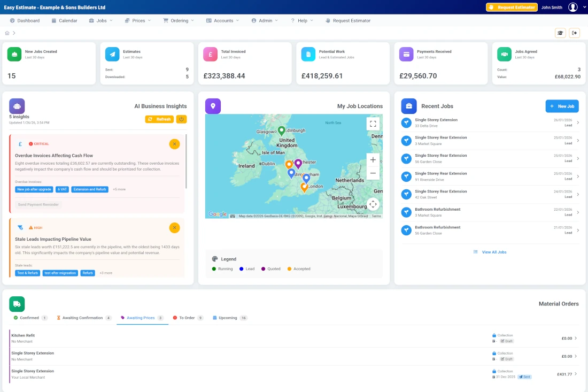
Task: Zoom in on the map with plus control
Action: pyautogui.click(x=373, y=159)
